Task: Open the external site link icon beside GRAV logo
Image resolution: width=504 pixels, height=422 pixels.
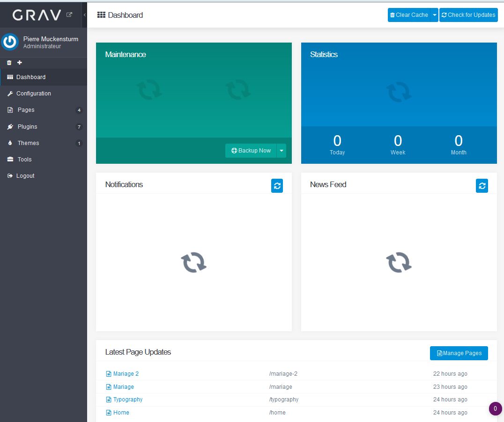Action: point(69,15)
